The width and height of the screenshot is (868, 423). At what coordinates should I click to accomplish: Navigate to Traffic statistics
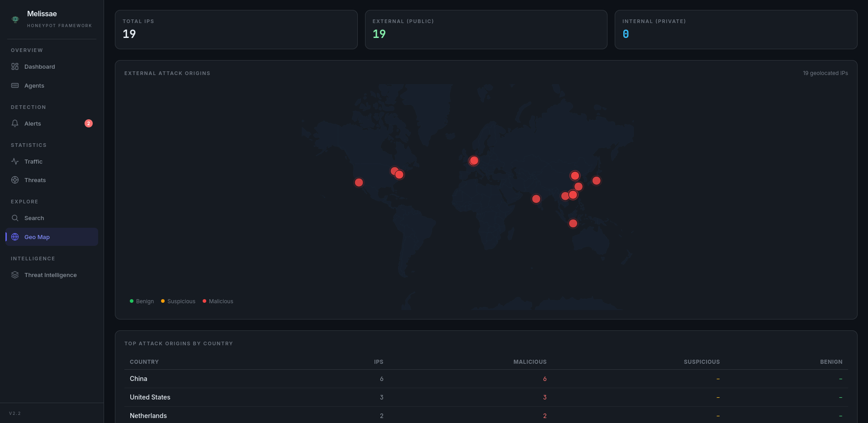(52, 161)
